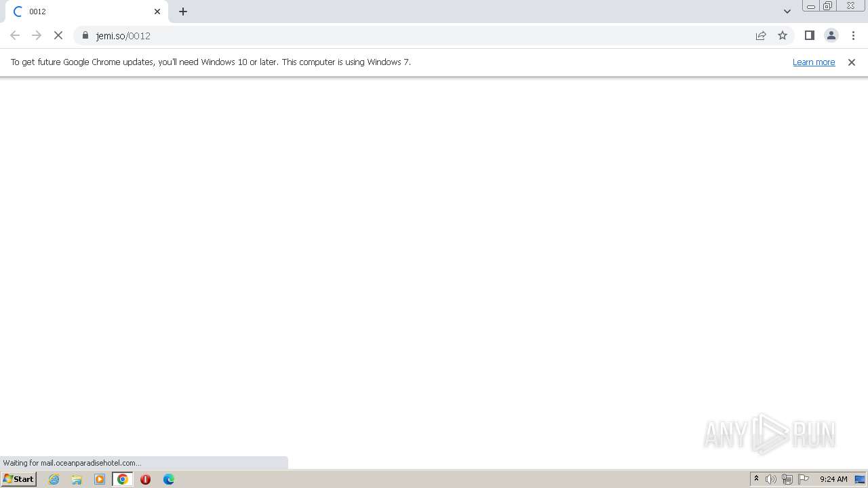
Task: Open the Chrome profile menu
Action: (831, 35)
